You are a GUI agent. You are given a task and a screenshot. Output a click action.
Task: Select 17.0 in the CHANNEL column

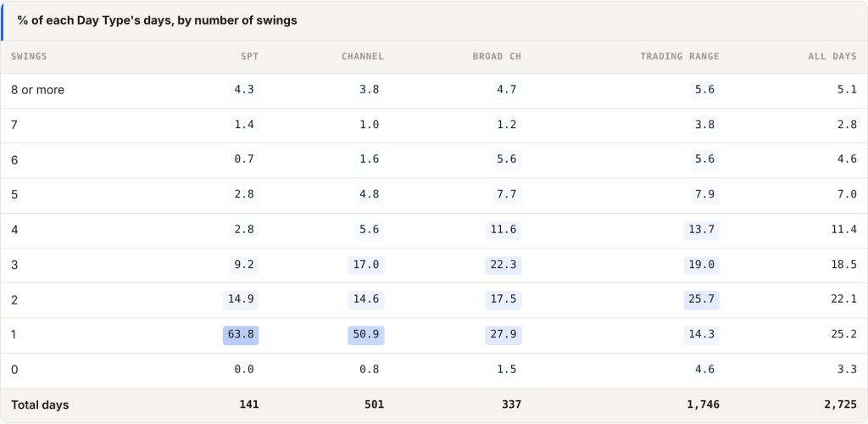(x=366, y=265)
